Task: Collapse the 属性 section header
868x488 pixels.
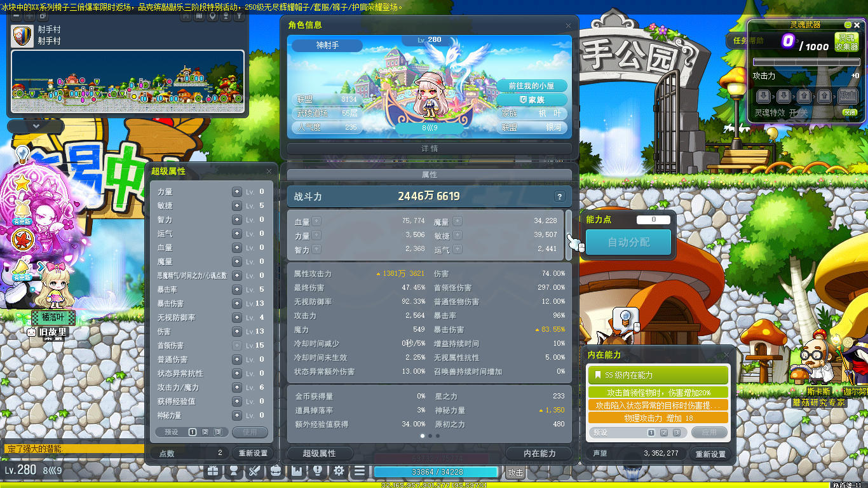Action: 430,175
